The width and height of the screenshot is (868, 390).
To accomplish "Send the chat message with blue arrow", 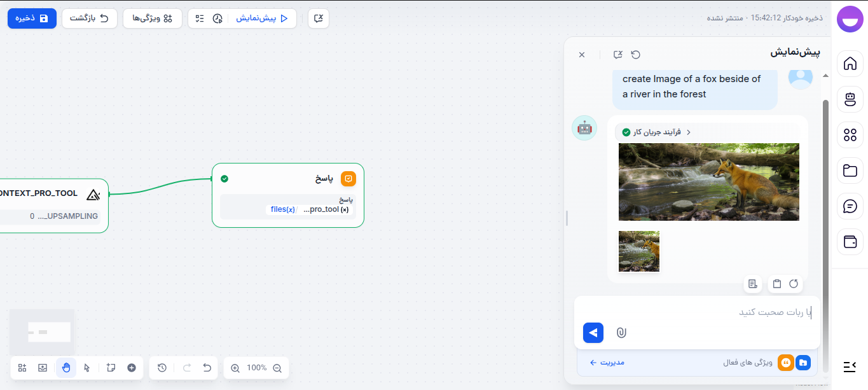I will point(593,332).
